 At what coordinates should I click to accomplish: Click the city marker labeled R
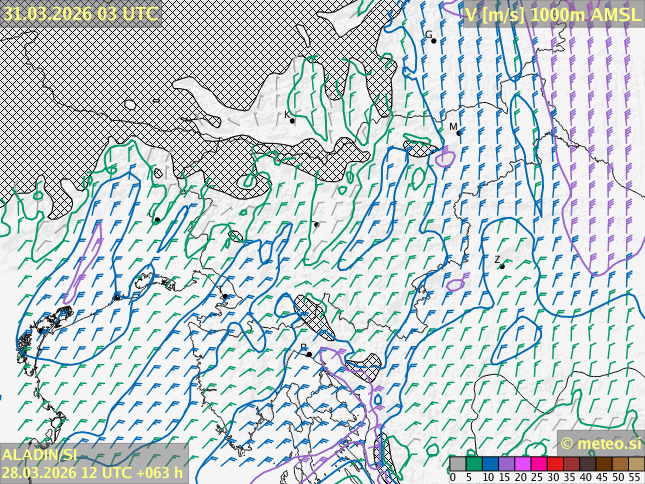pyautogui.click(x=309, y=353)
